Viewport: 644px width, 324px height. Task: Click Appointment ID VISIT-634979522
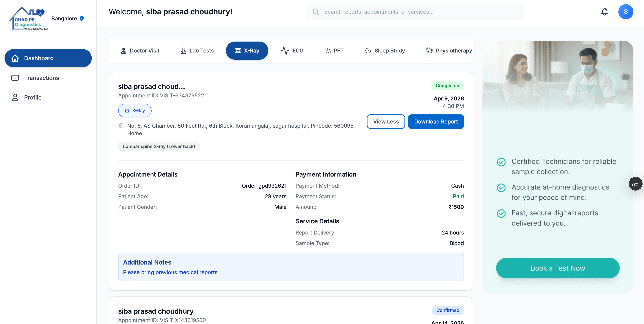click(x=161, y=96)
